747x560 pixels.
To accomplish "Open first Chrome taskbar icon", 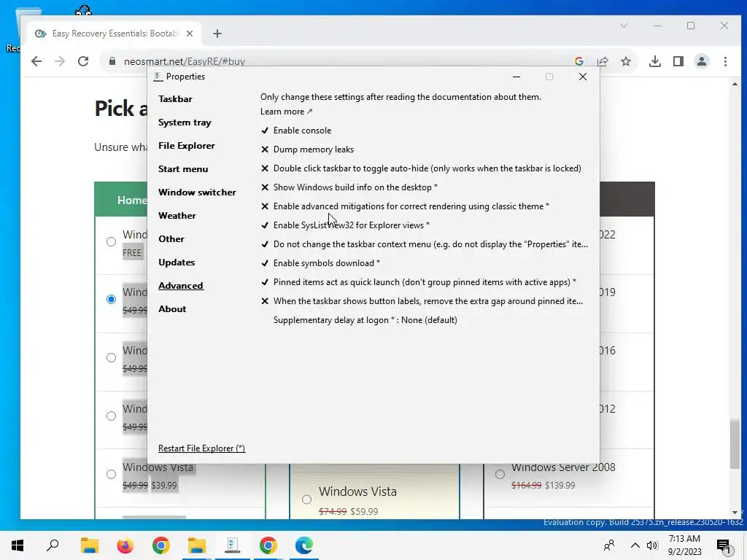I will 161,545.
